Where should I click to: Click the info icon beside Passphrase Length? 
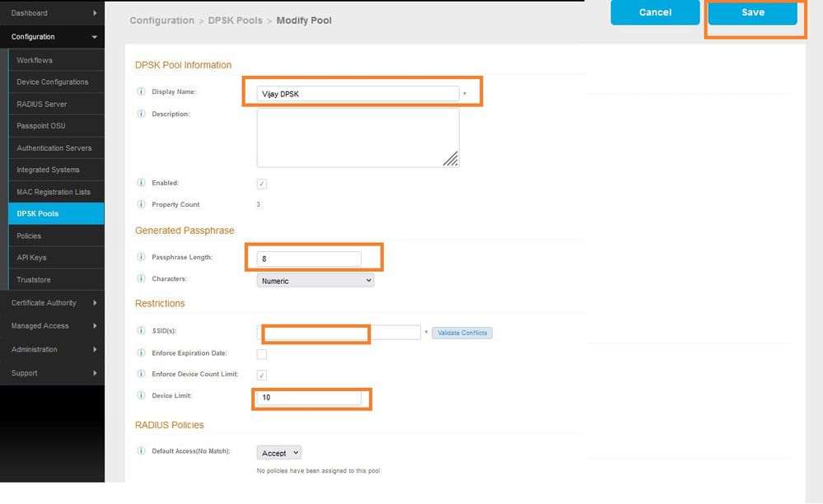(141, 258)
